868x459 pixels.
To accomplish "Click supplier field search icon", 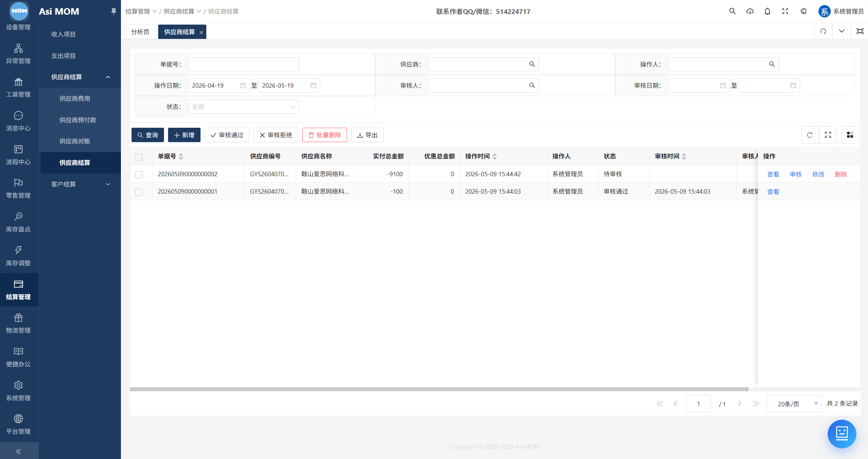I will [x=532, y=64].
